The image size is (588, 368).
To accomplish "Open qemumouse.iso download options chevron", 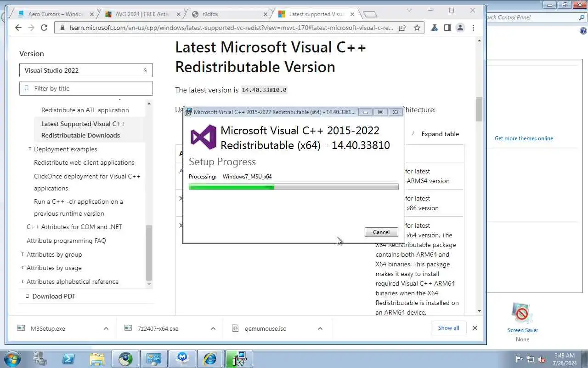I will pyautogui.click(x=320, y=328).
